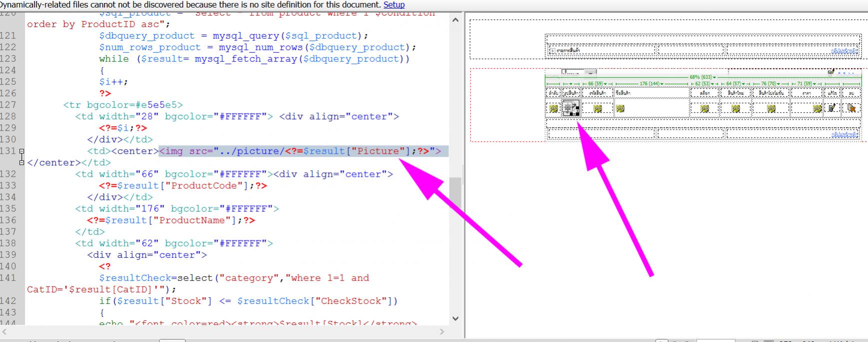The height and width of the screenshot is (342, 868).
Task: Select the PHP icon under the รหัสสินค้า column
Action: pyautogui.click(x=597, y=108)
